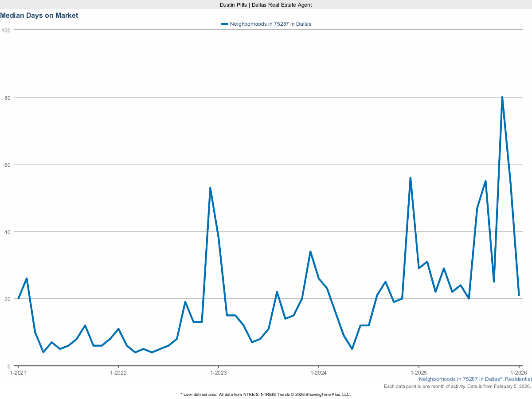Click the 'Median Days on Market' chart title

point(39,16)
